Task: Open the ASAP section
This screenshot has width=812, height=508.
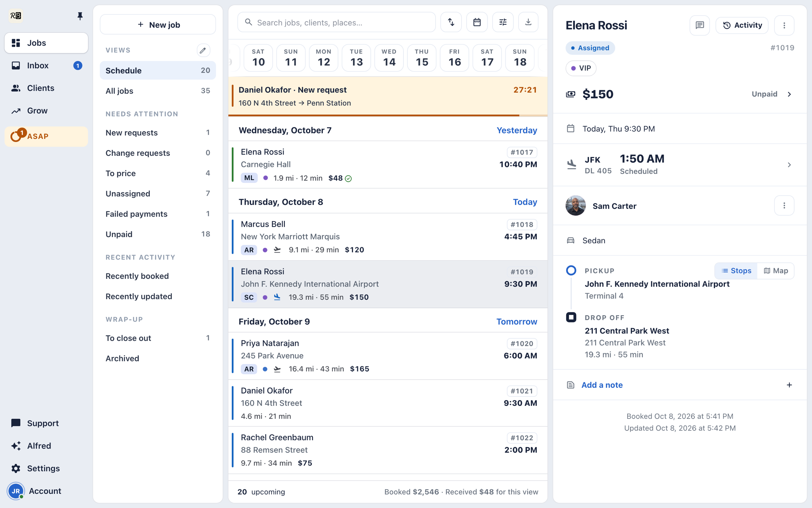Action: click(46, 137)
